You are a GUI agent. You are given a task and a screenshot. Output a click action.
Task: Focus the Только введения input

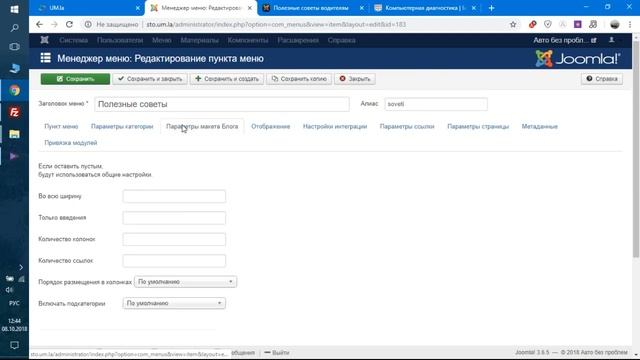pos(174,218)
